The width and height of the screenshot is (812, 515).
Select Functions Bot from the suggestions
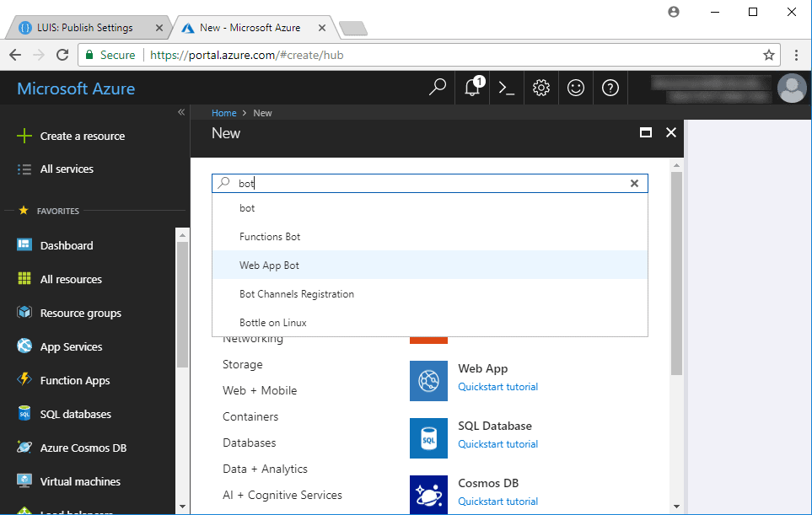(430, 237)
